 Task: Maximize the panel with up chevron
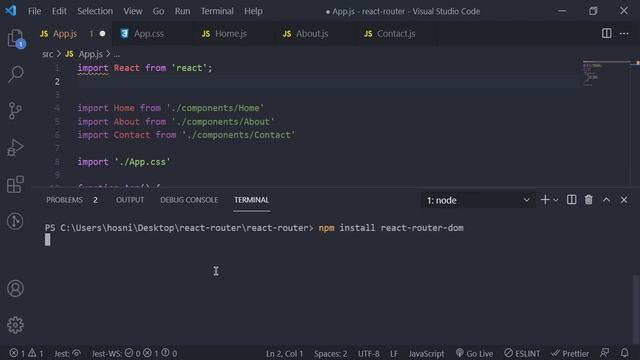click(607, 200)
